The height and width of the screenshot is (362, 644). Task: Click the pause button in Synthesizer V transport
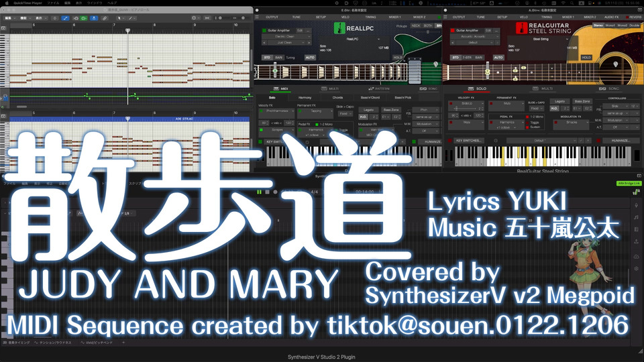tap(259, 192)
